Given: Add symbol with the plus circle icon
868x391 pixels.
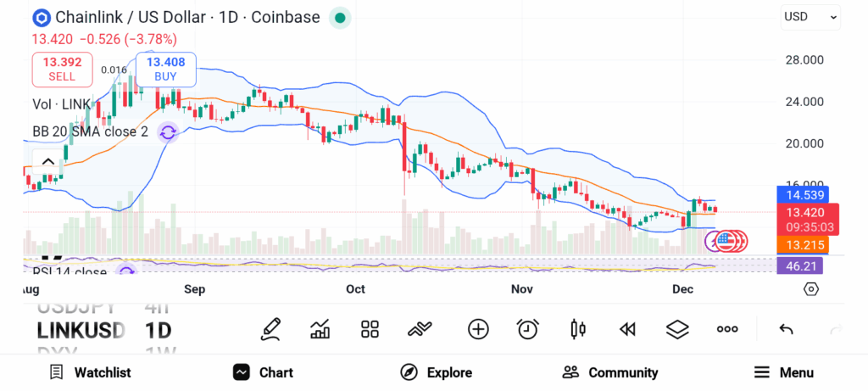Looking at the screenshot, I should click(478, 329).
